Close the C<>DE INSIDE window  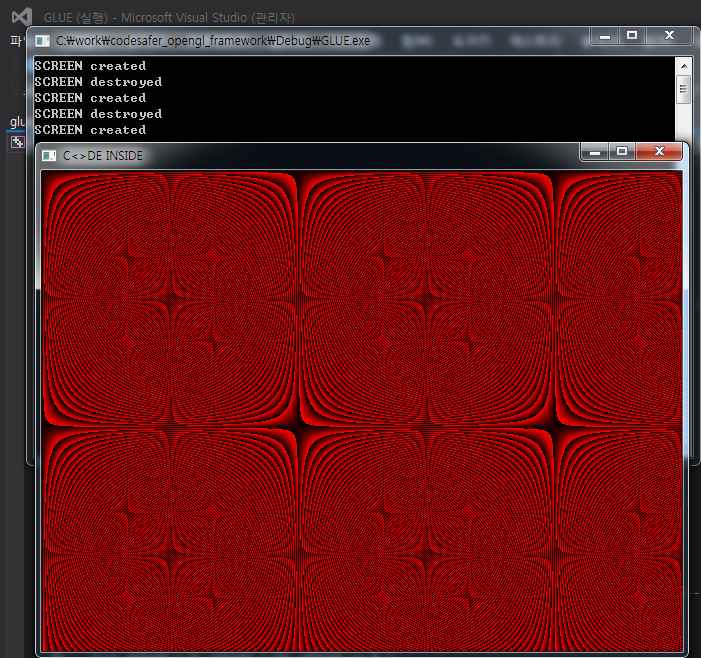click(x=659, y=152)
